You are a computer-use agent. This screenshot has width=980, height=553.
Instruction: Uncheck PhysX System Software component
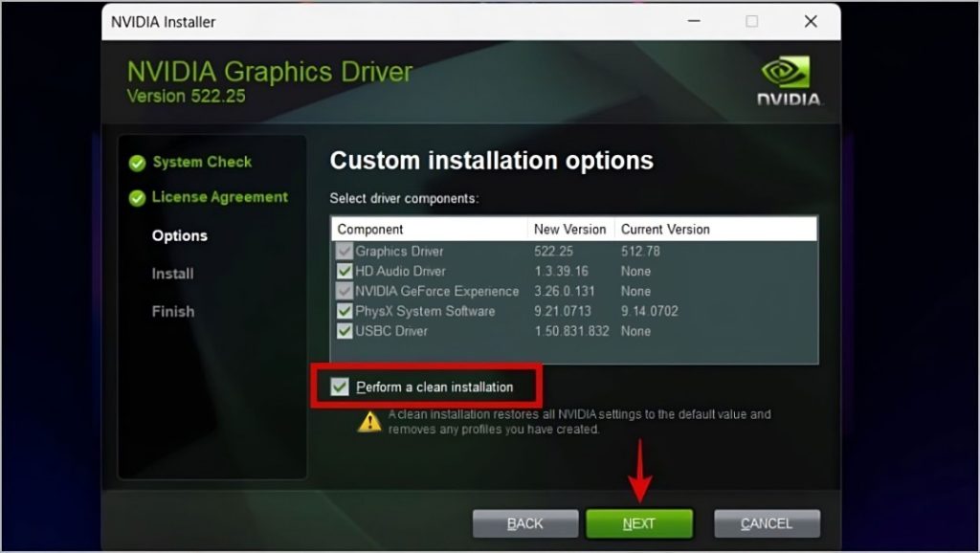click(345, 311)
